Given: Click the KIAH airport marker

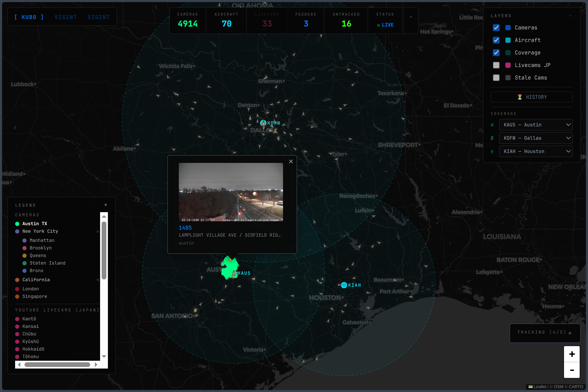Looking at the screenshot, I should click(x=344, y=285).
